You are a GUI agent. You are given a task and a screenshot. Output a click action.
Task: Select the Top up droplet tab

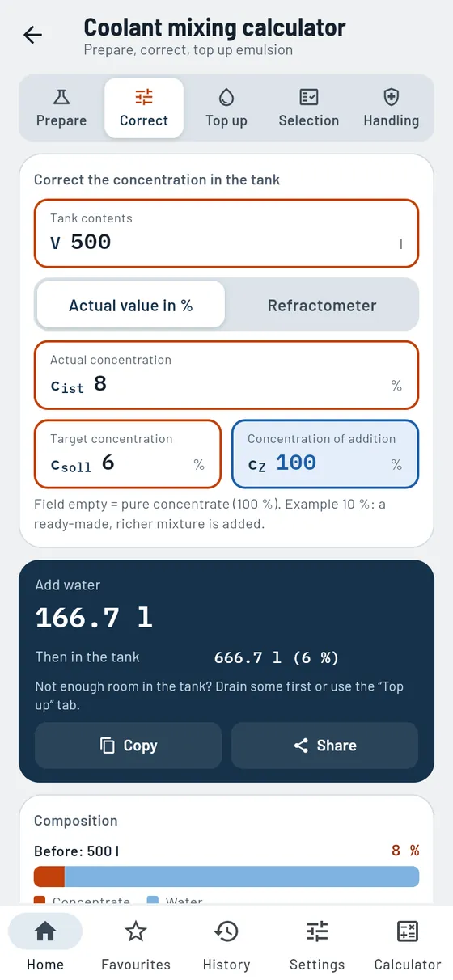click(226, 108)
